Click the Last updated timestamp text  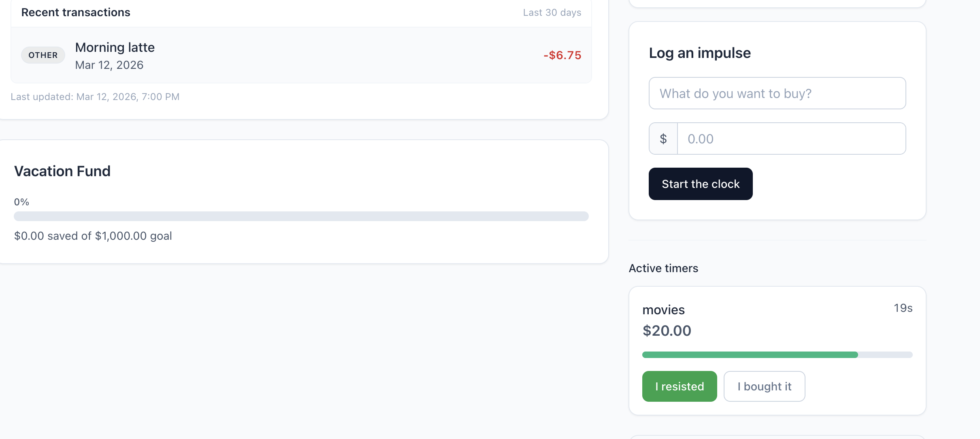[x=95, y=97]
